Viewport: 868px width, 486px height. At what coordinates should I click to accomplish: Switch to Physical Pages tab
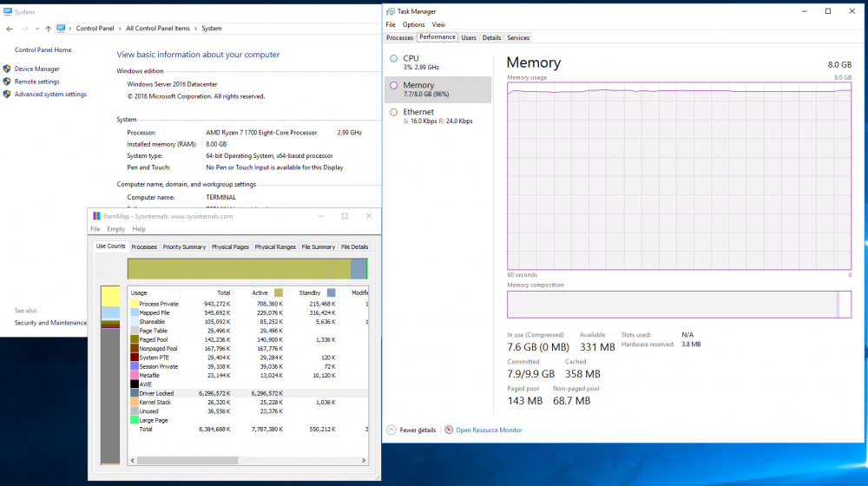tap(230, 246)
